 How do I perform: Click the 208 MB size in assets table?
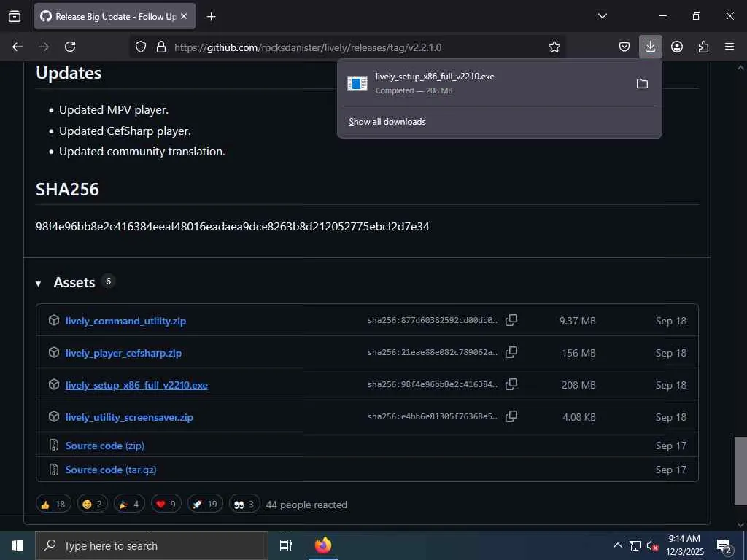point(578,385)
